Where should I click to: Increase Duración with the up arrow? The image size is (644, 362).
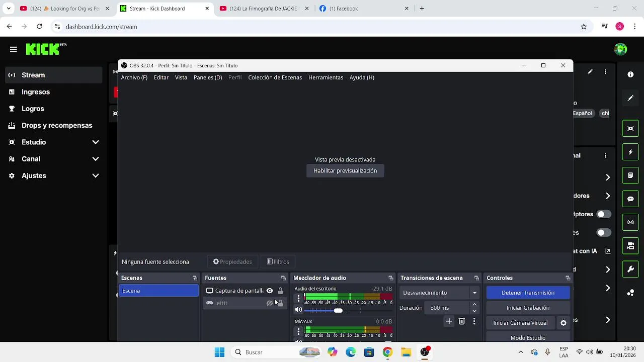pos(474,305)
